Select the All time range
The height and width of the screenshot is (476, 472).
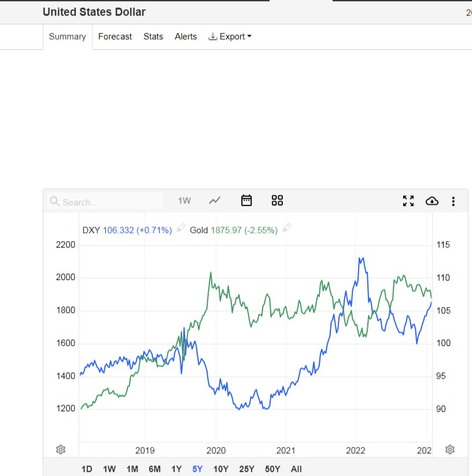point(296,469)
